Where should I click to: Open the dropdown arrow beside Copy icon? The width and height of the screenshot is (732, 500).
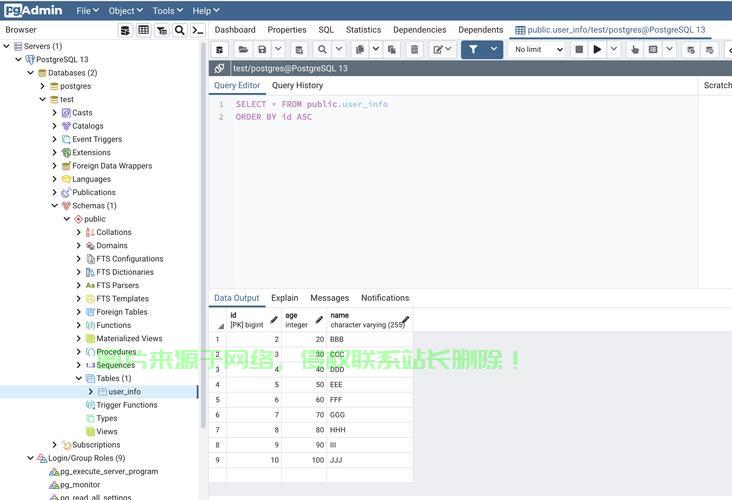click(376, 49)
